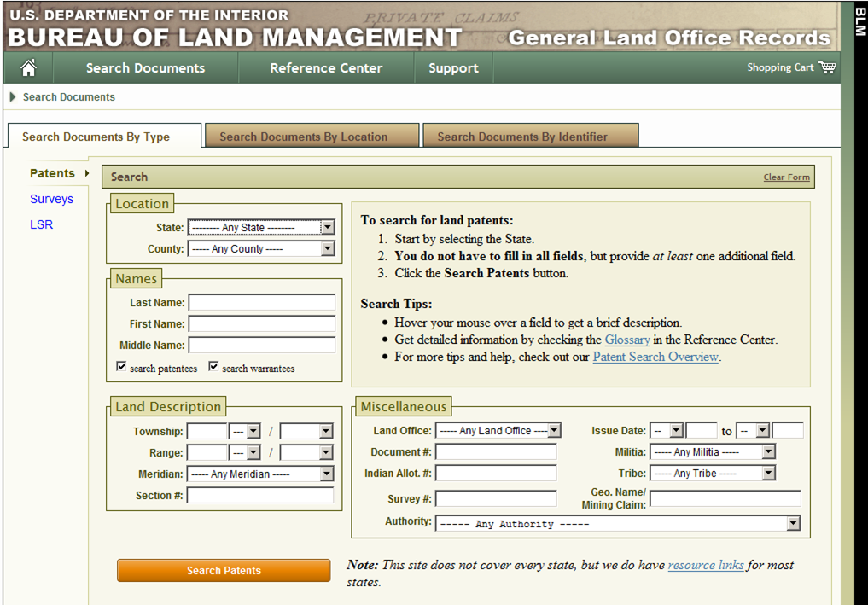Click the Search Patents button
Screen dimensions: 868x605
pyautogui.click(x=224, y=570)
